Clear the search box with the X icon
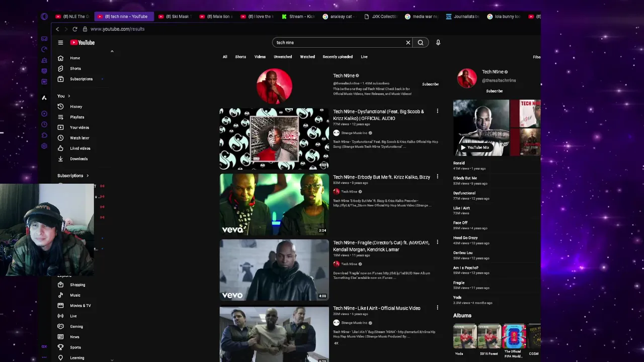 pyautogui.click(x=408, y=43)
